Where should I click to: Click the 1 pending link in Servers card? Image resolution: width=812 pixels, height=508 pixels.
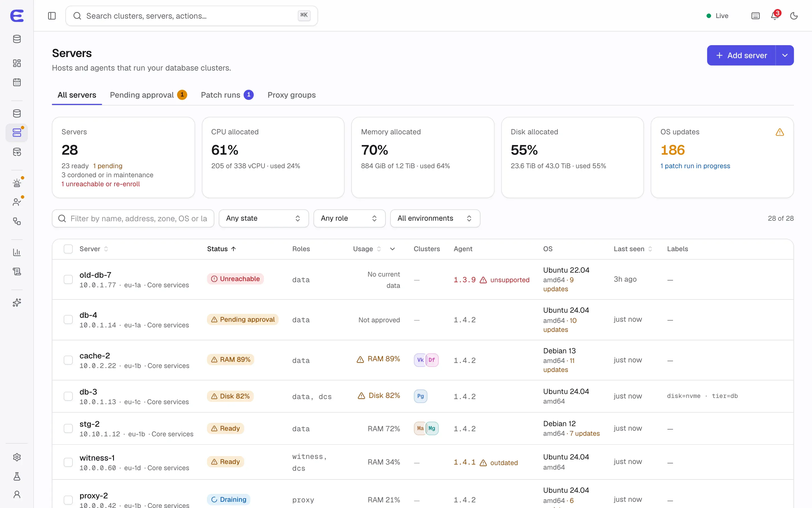click(x=108, y=166)
